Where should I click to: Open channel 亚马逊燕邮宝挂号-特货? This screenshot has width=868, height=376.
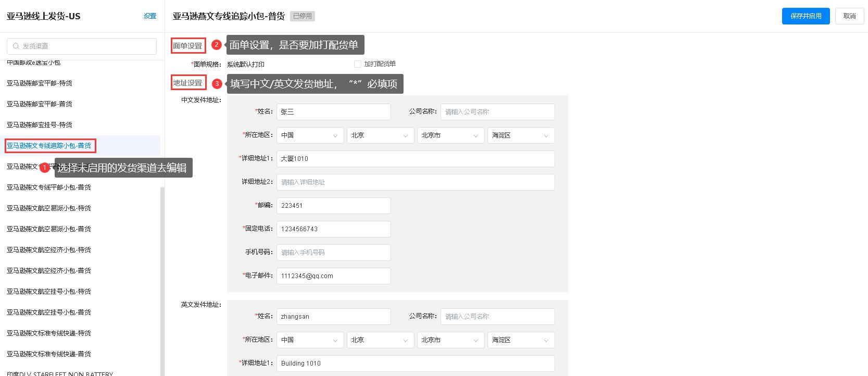(40, 125)
